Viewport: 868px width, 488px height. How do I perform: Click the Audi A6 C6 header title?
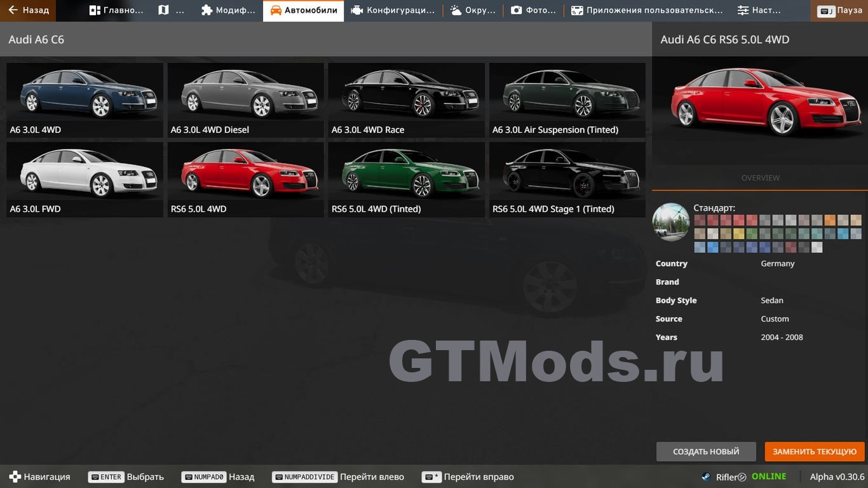coord(36,39)
